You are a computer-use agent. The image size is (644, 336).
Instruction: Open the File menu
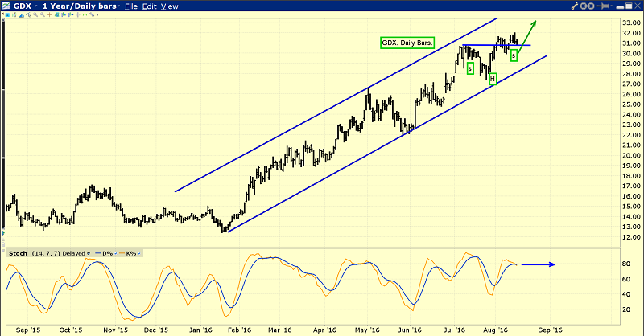132,6
